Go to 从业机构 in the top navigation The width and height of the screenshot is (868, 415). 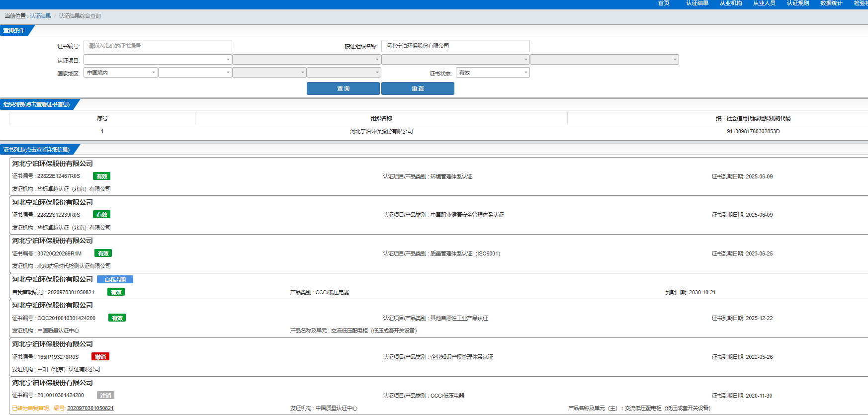(731, 3)
